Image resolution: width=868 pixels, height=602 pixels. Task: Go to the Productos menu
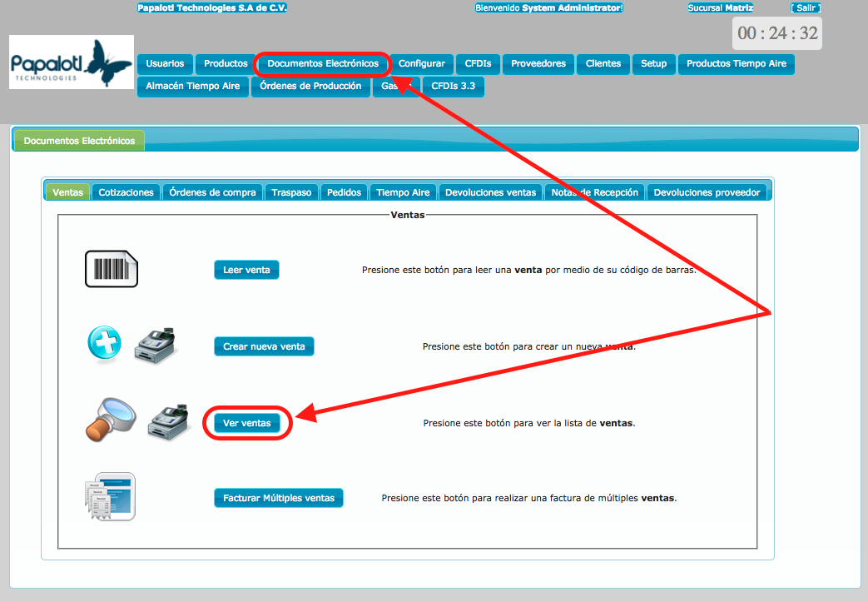tap(226, 63)
